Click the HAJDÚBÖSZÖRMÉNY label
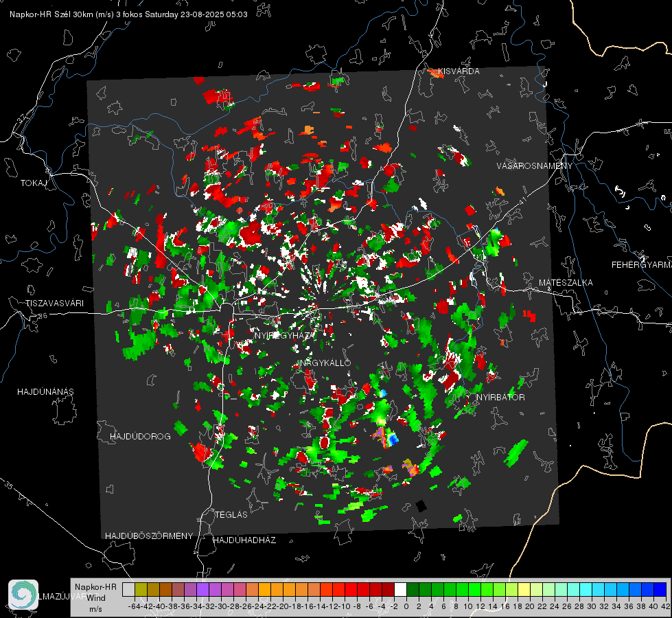Image resolution: width=672 pixels, height=618 pixels. (149, 536)
